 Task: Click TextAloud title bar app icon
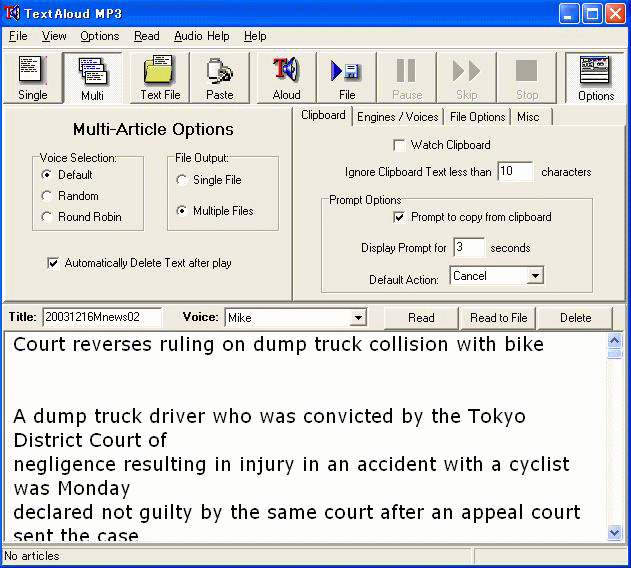12,13
